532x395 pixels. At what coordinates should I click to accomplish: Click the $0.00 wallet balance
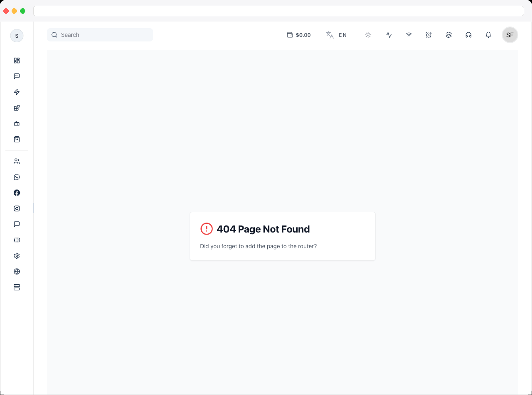point(299,35)
